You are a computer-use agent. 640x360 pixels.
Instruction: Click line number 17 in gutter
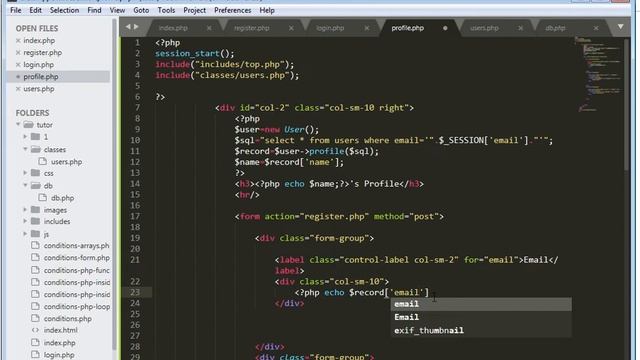[135, 216]
